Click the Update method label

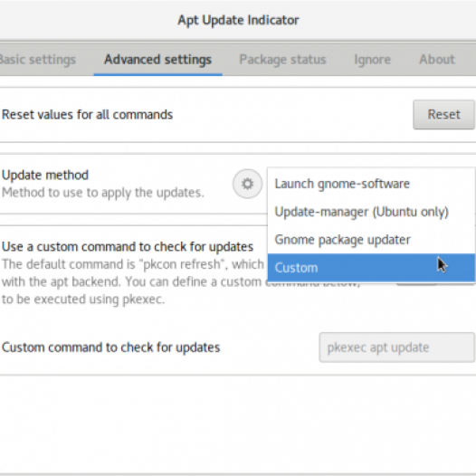pos(45,176)
